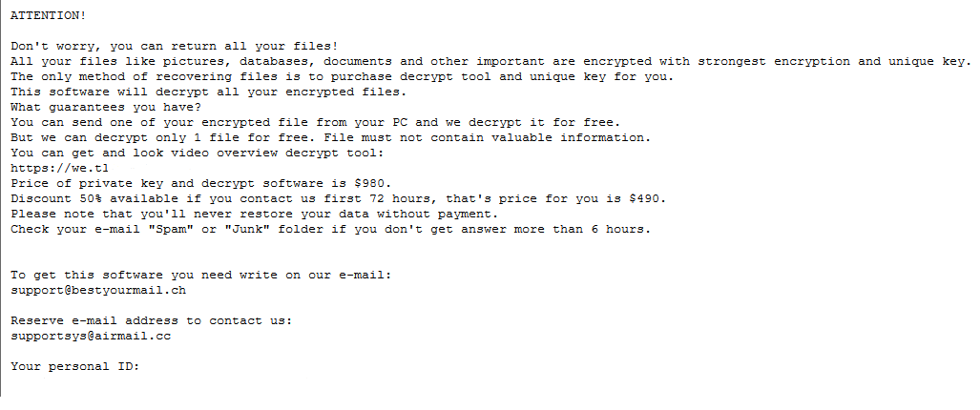This screenshot has height=410, width=980.
Task: Click the support@bestyourmail.ch email address
Action: coord(92,290)
